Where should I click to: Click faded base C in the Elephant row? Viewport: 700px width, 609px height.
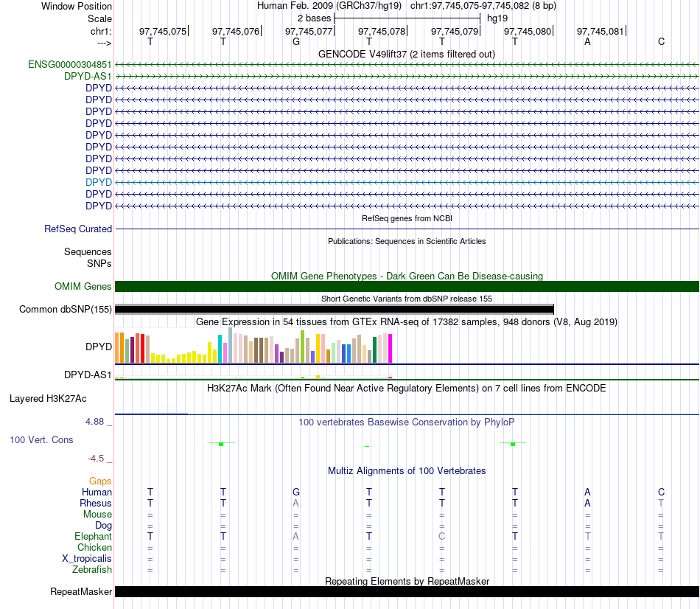point(441,536)
